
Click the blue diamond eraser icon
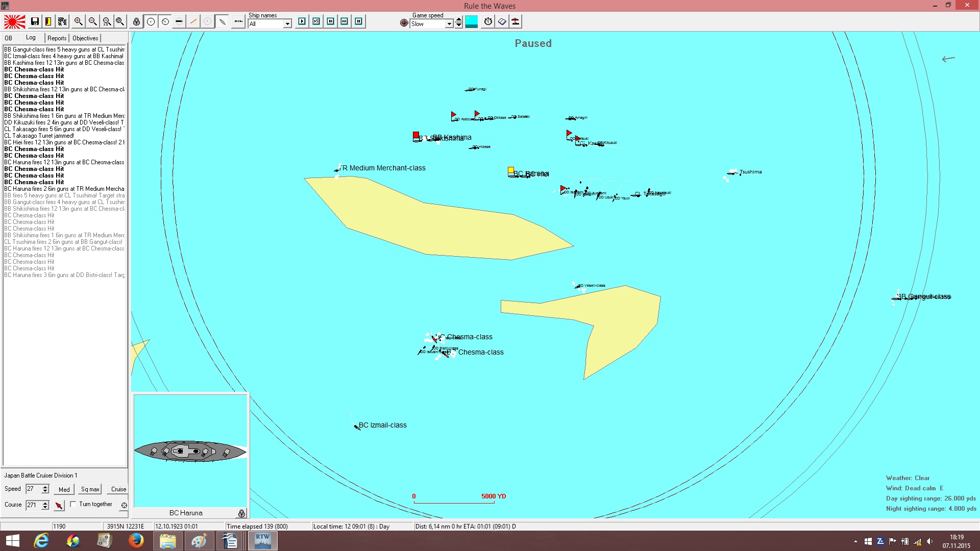(x=502, y=21)
